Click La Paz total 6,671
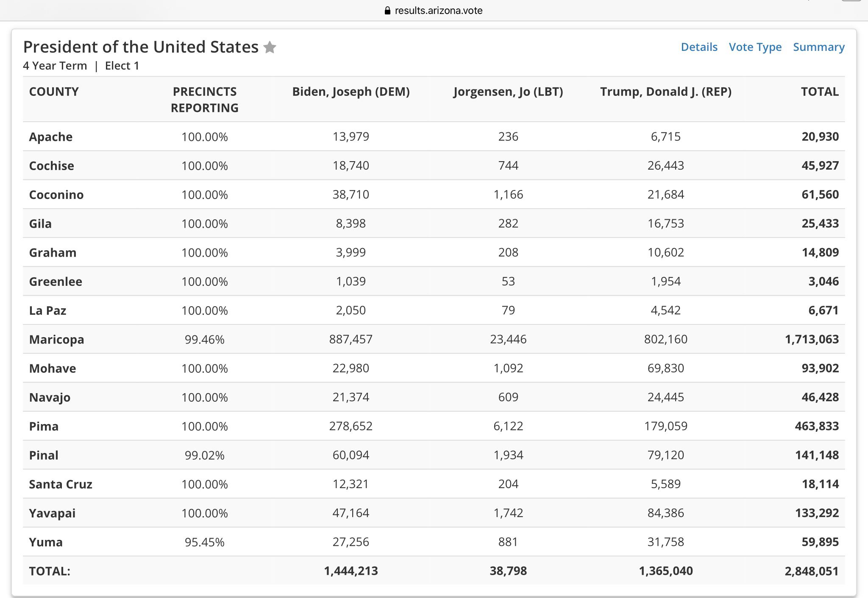The width and height of the screenshot is (868, 598). coord(823,310)
